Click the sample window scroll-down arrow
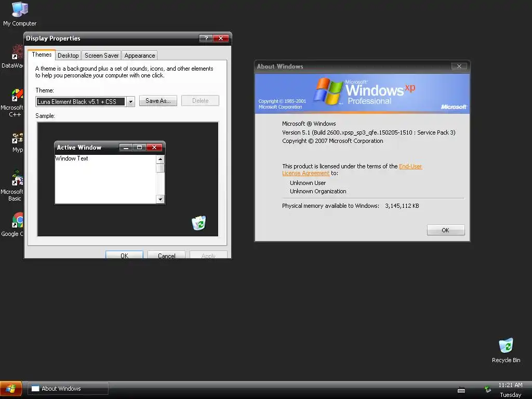Screen dimensions: 532x399 pos(161,199)
